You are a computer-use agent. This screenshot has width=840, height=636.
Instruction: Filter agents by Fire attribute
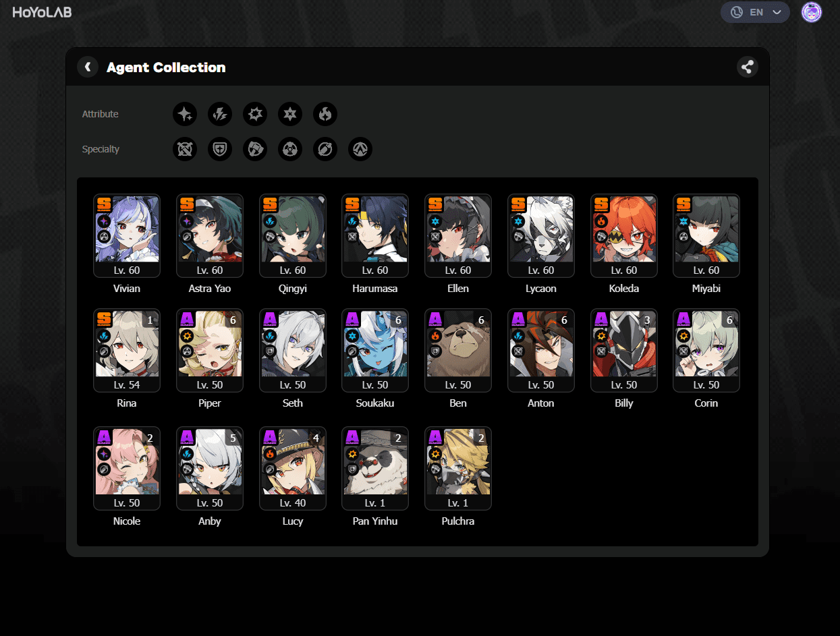pos(325,114)
